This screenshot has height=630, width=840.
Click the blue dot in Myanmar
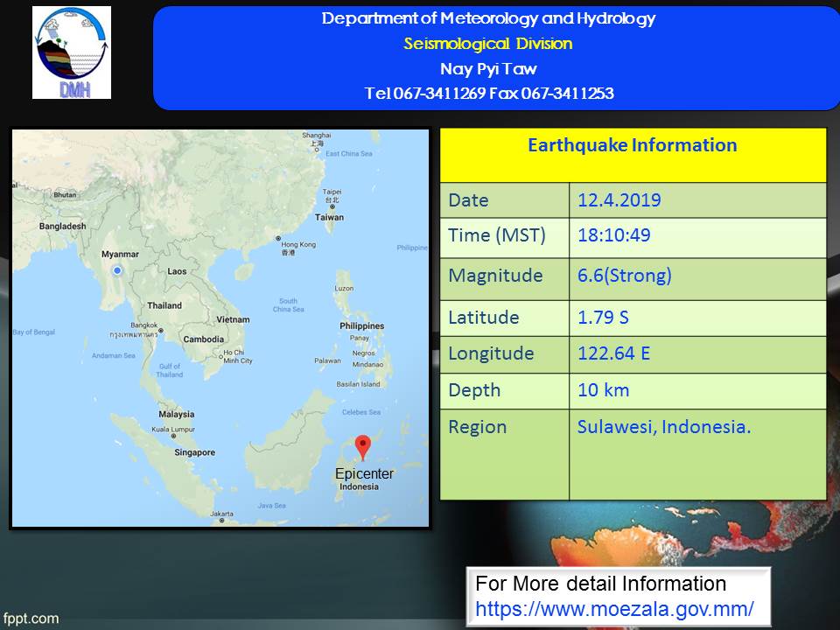(117, 271)
